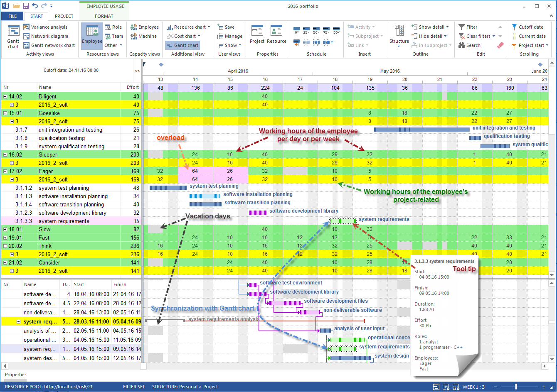
Task: Open the Other resource views dropdown
Action: 114,45
